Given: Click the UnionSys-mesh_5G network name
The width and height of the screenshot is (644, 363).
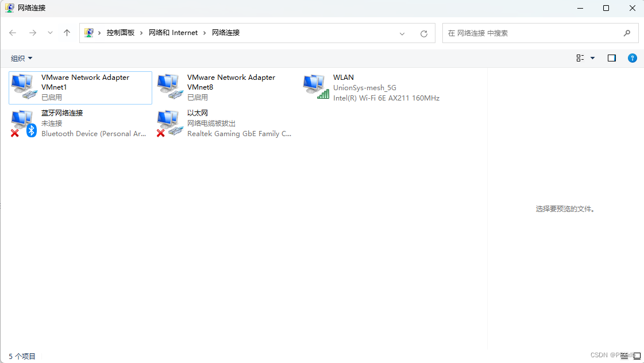Looking at the screenshot, I should (365, 87).
